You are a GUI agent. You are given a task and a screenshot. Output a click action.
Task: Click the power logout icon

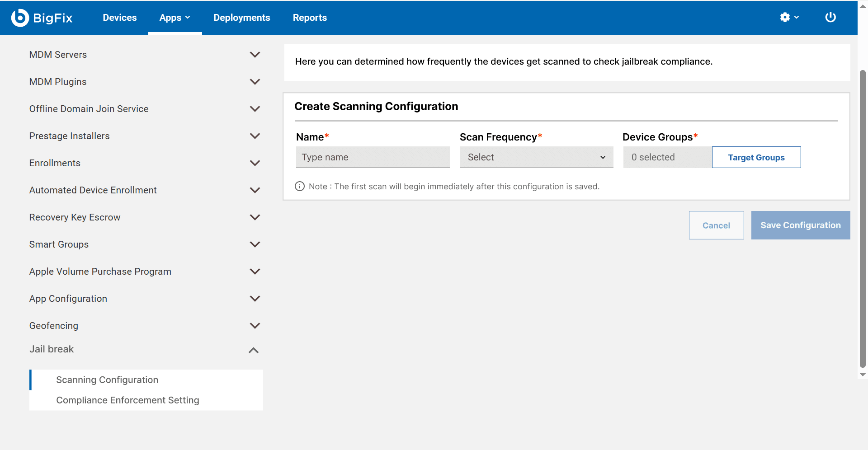(x=830, y=17)
